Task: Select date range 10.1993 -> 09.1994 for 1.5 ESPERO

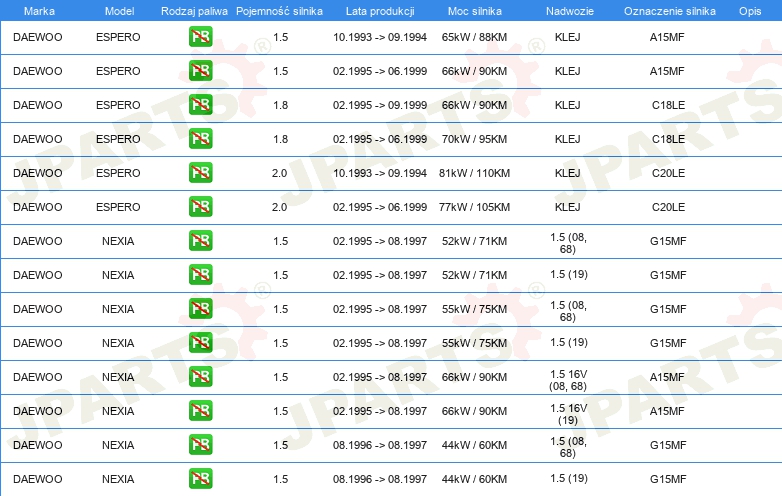Action: pyautogui.click(x=380, y=37)
